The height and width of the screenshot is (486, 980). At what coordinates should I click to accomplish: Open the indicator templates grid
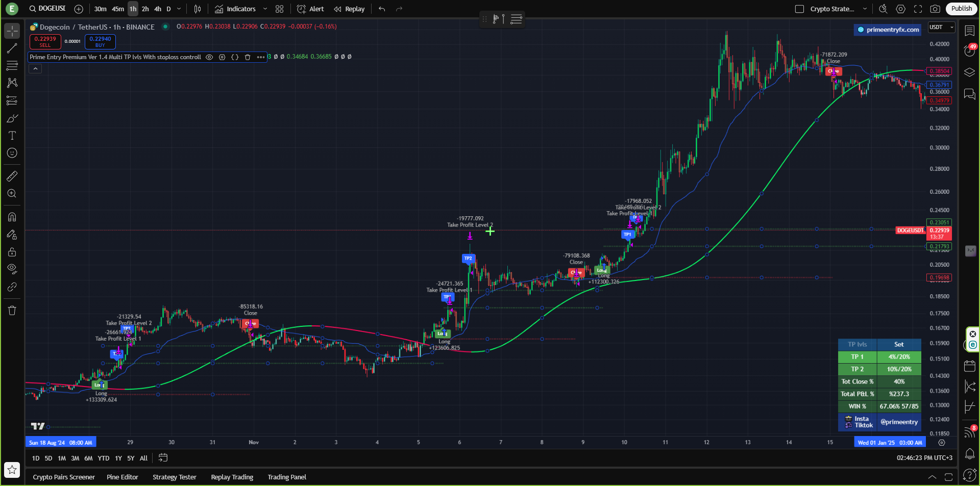[279, 9]
